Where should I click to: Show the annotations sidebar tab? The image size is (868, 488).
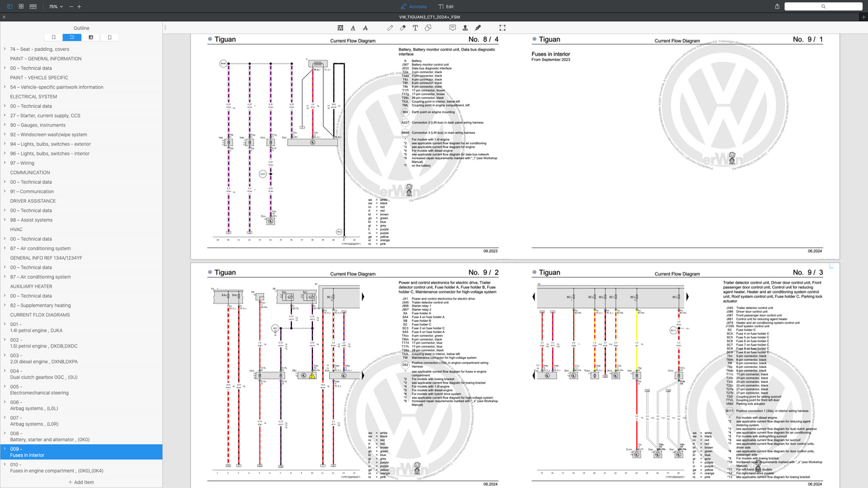pyautogui.click(x=91, y=37)
